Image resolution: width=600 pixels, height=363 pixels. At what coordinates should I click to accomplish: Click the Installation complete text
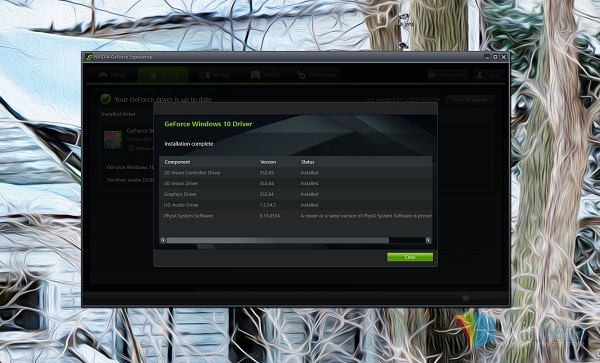pyautogui.click(x=189, y=144)
